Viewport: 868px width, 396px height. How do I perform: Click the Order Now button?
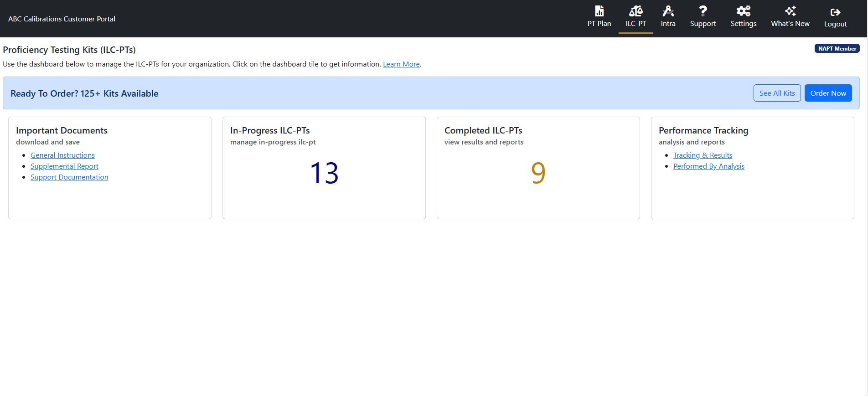pyautogui.click(x=828, y=93)
